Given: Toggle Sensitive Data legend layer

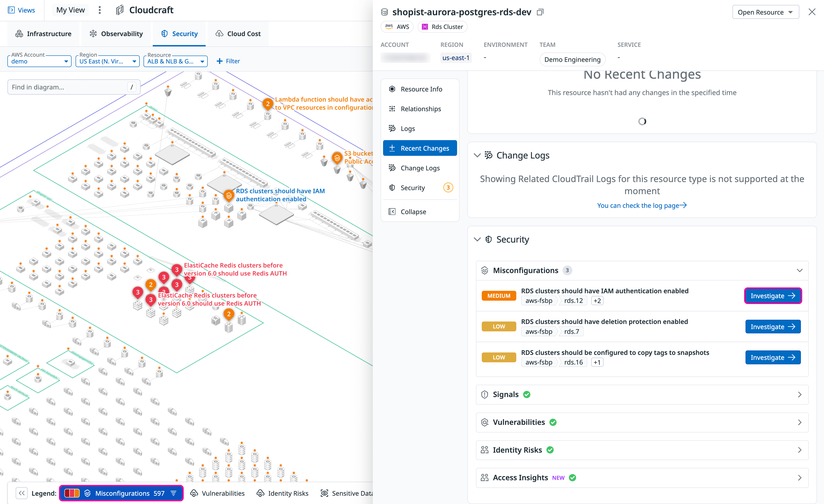Looking at the screenshot, I should (347, 493).
